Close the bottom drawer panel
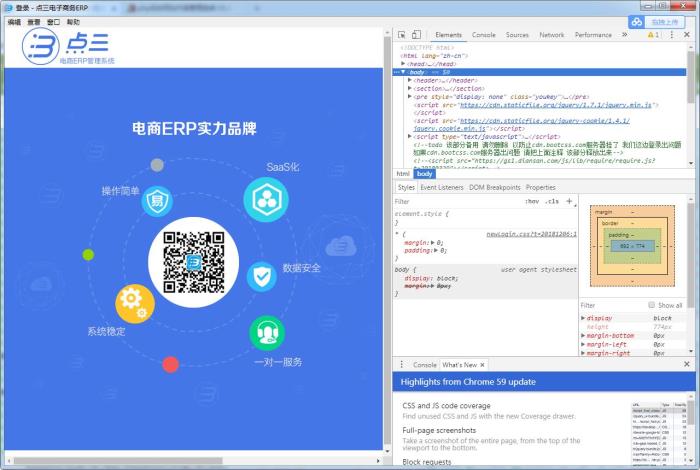The image size is (700, 470). [687, 364]
